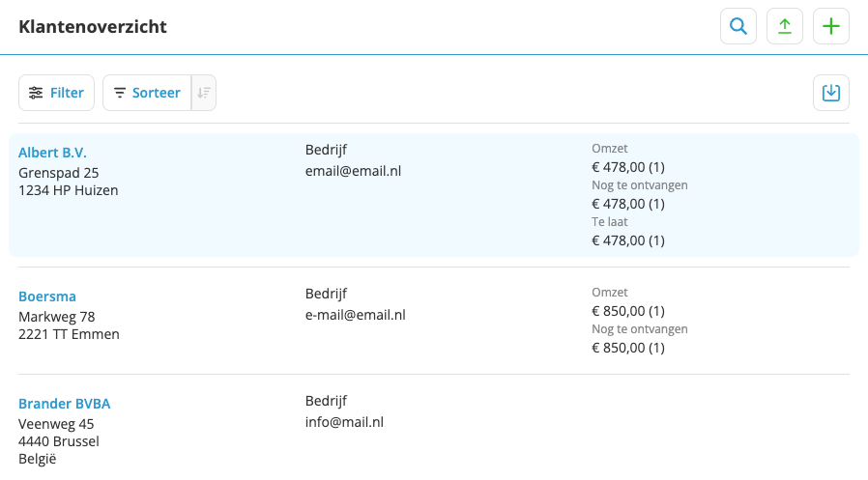Click the Klantenoverzicht page title
The width and height of the screenshot is (868, 480).
[93, 26]
